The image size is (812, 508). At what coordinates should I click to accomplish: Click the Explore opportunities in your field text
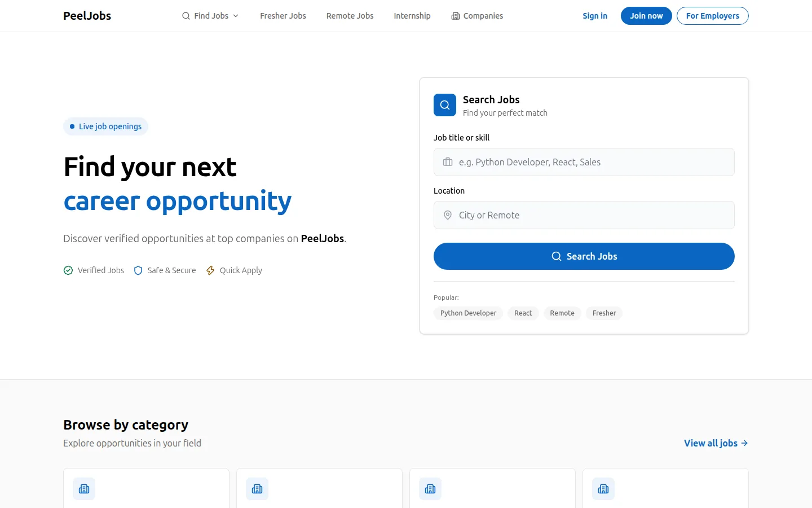132,443
